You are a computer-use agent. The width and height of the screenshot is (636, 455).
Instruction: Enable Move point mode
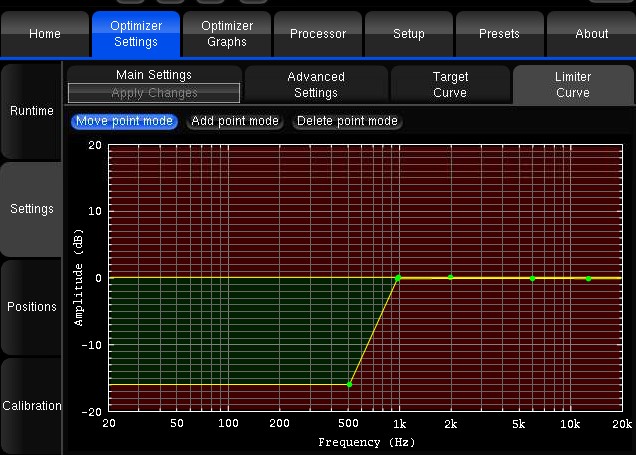pos(124,121)
